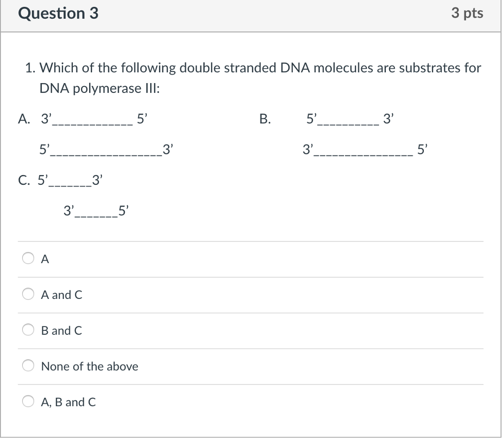Select the radio button for "A and C"

pyautogui.click(x=28, y=294)
